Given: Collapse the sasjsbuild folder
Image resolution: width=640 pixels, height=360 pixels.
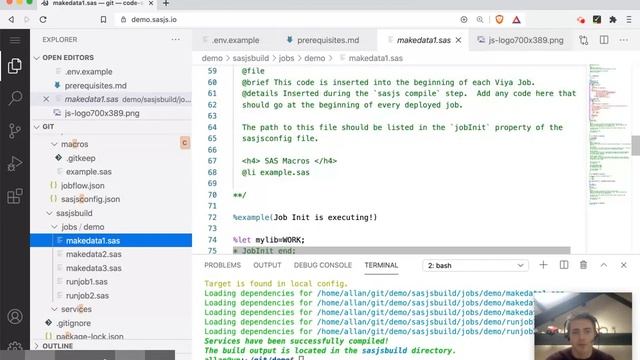Looking at the screenshot, I should coord(49,213).
